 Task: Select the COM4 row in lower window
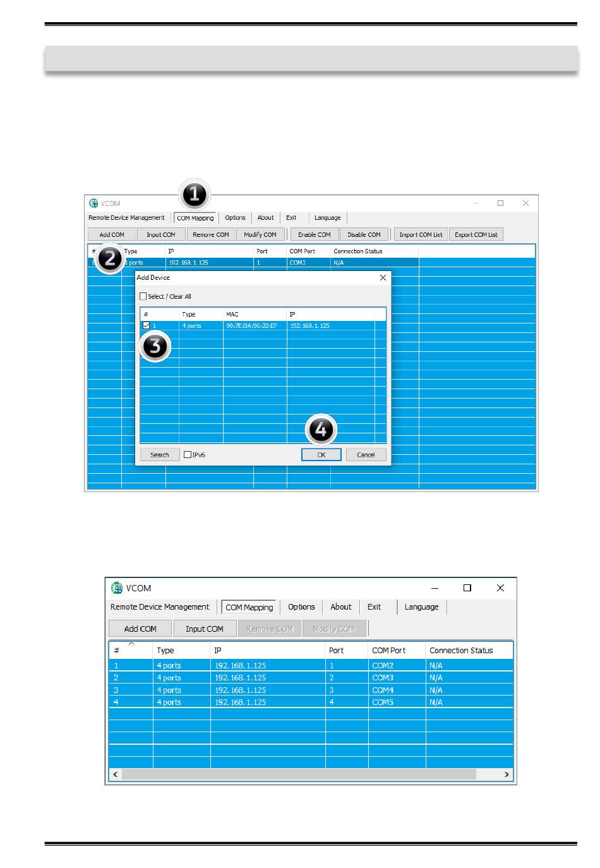click(x=311, y=690)
